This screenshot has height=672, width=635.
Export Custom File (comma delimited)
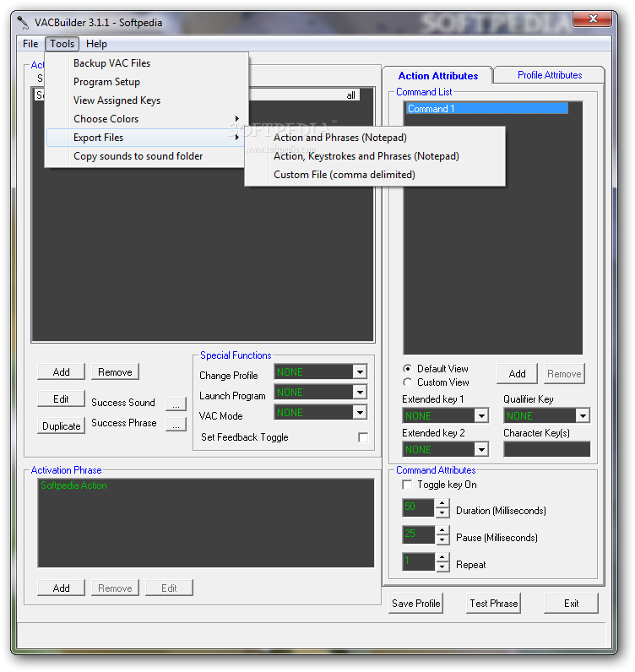[x=375, y=175]
